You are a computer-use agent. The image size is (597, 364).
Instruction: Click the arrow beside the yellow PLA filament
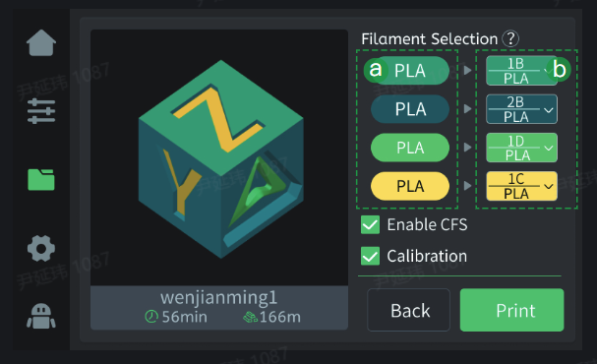[467, 186]
